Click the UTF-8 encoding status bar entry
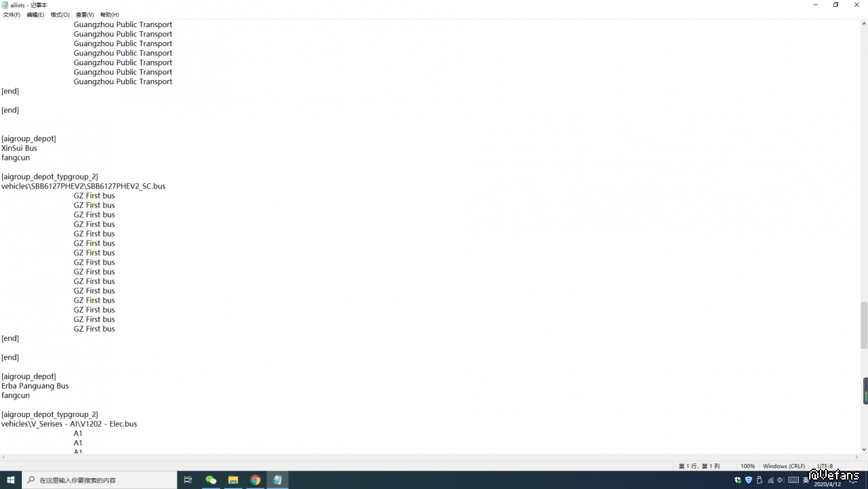868x489 pixels. (x=825, y=466)
